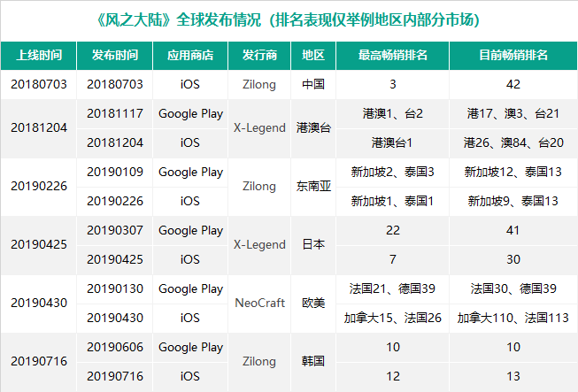Click the 最高畅销排名 column header
The width and height of the screenshot is (578, 392).
point(392,55)
